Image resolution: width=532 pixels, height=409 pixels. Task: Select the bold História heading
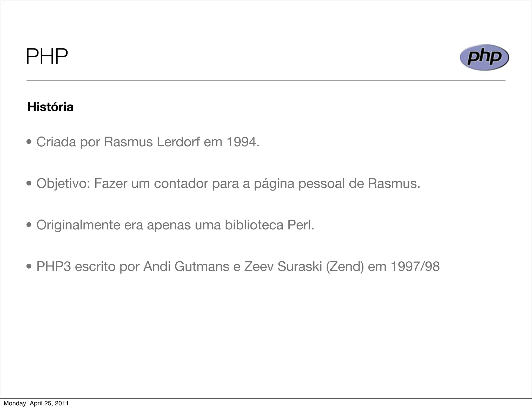coord(50,107)
